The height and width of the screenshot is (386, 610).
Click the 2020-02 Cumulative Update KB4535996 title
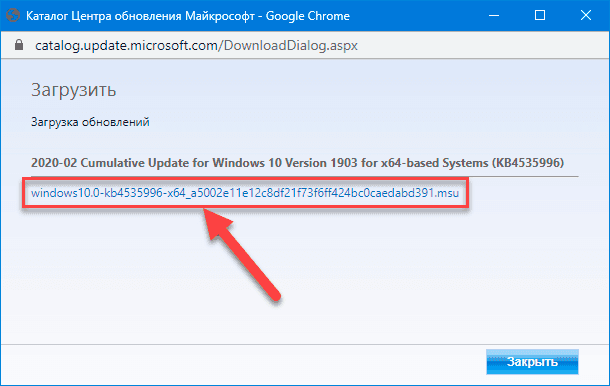[298, 163]
